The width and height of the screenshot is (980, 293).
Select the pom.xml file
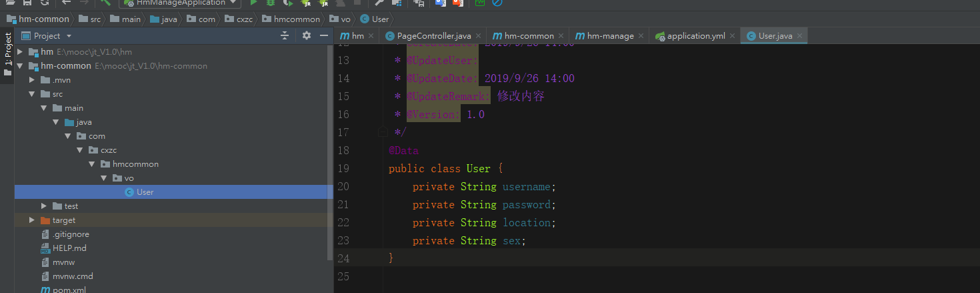tap(69, 290)
